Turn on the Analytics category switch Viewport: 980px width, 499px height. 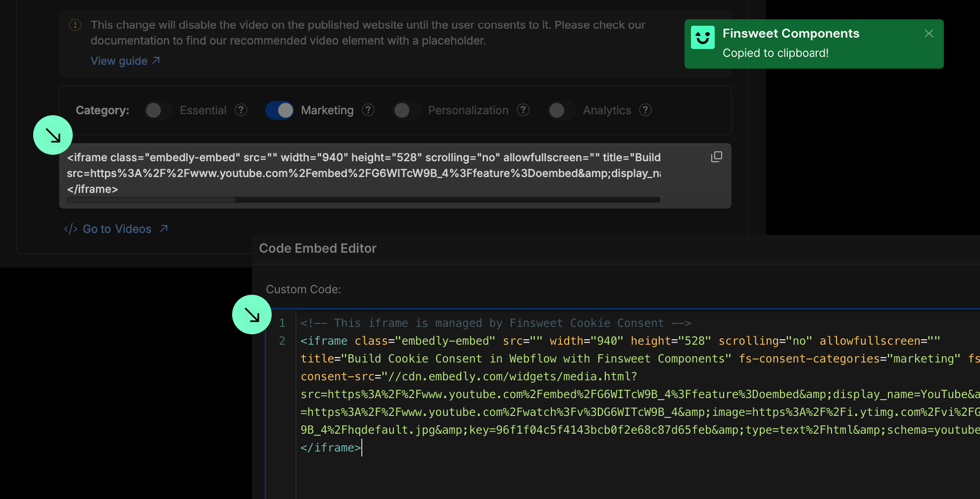click(562, 110)
